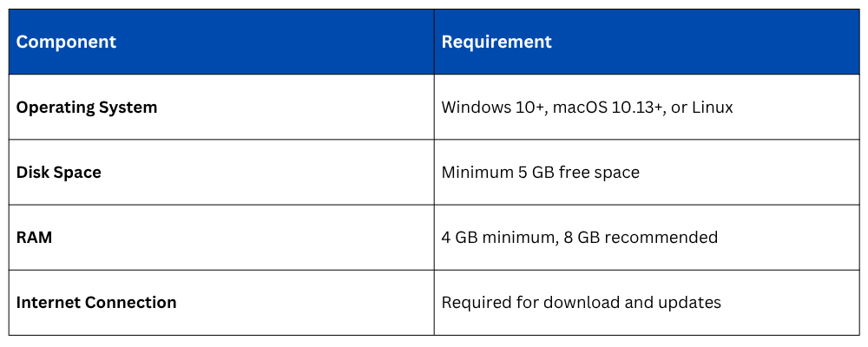The height and width of the screenshot is (347, 868).
Task: Click the Component column header
Action: [66, 42]
